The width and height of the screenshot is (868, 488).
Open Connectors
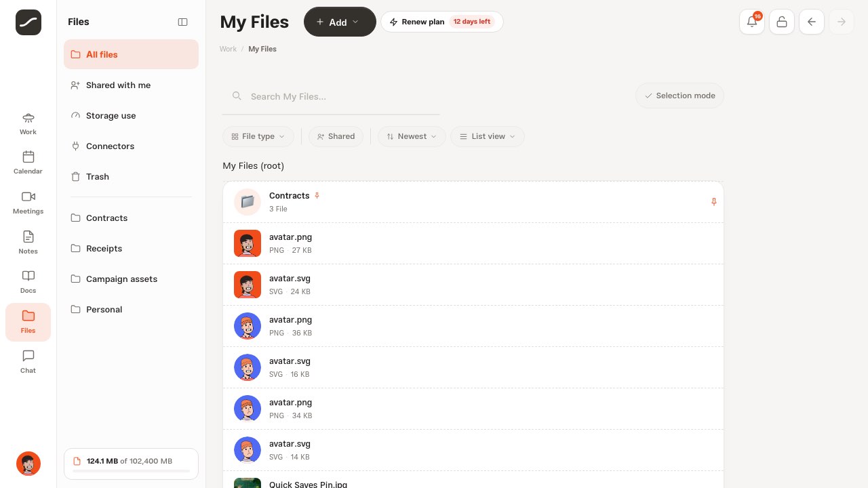[x=131, y=146]
